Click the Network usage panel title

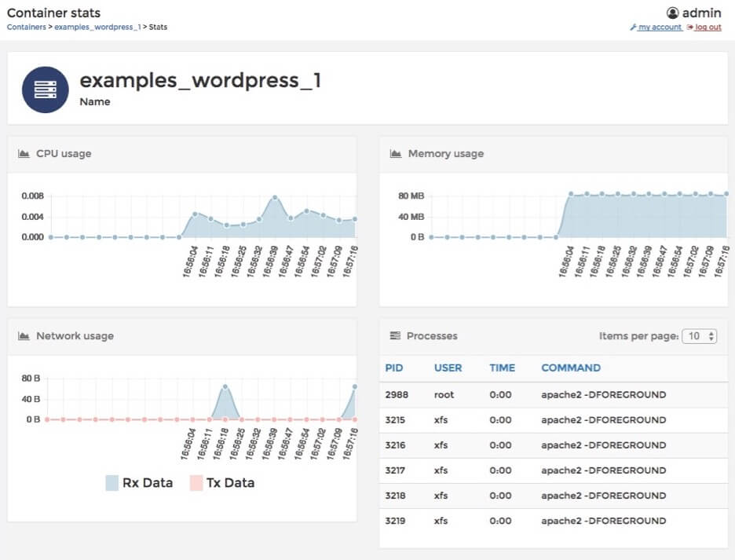tap(75, 336)
